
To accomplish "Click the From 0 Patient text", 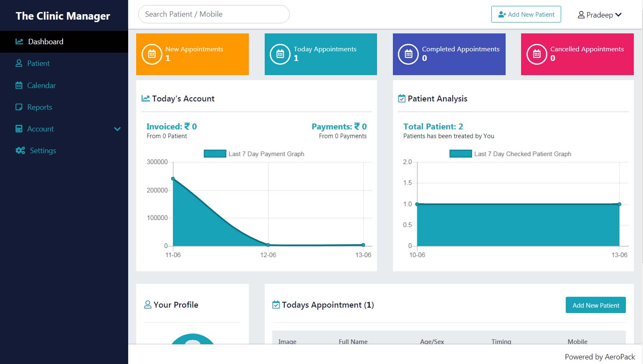I will [167, 136].
